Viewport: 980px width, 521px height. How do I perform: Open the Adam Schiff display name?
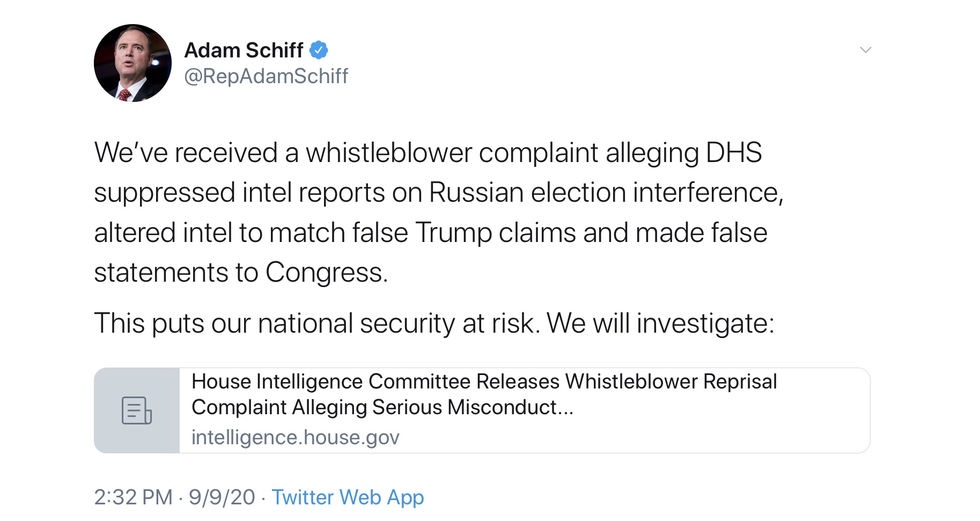[244, 50]
